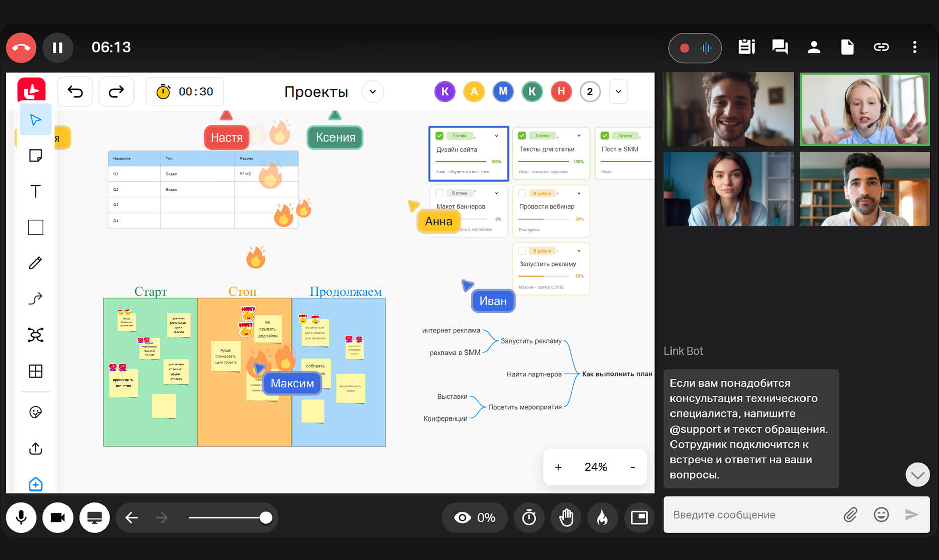Open dropdown on 'Запустить рекламу' card
The width and height of the screenshot is (939, 560).
(x=579, y=251)
